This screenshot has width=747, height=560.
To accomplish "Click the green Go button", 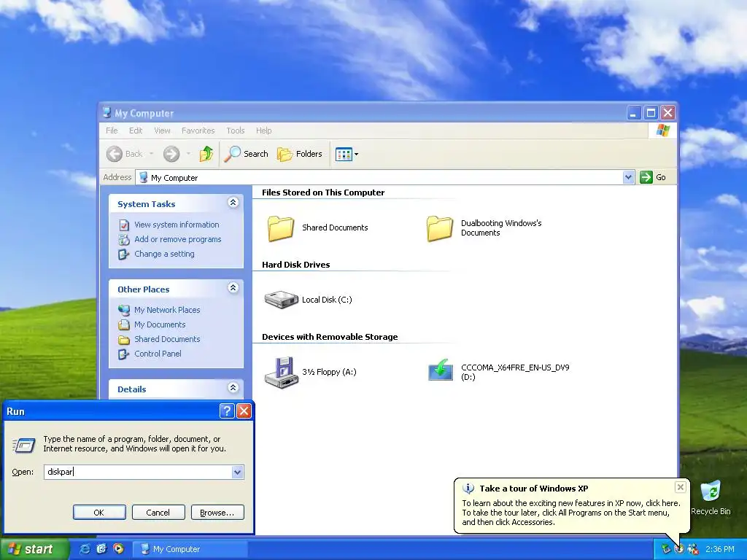I will (653, 177).
